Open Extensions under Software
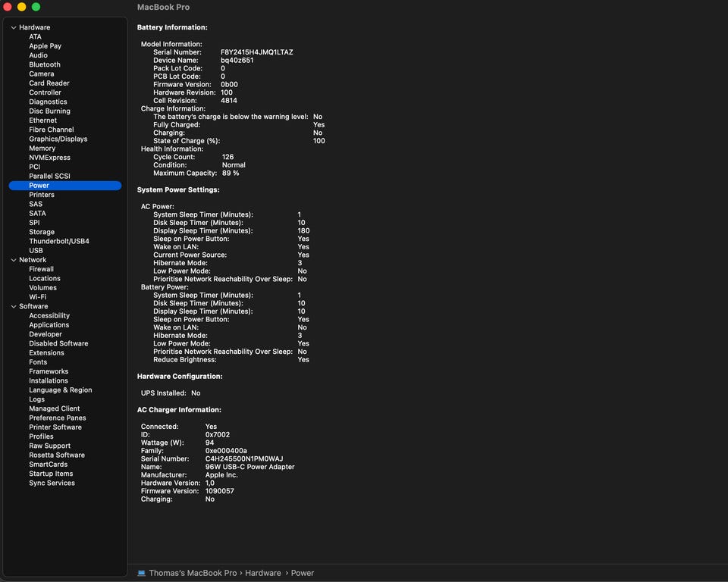728x582 pixels. (x=46, y=352)
